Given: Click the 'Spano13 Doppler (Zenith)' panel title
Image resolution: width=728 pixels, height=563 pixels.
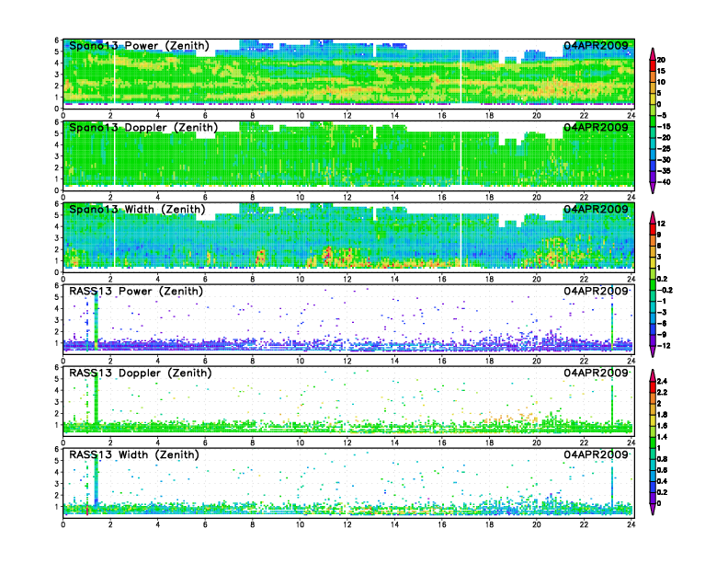Looking at the screenshot, I should [x=143, y=127].
